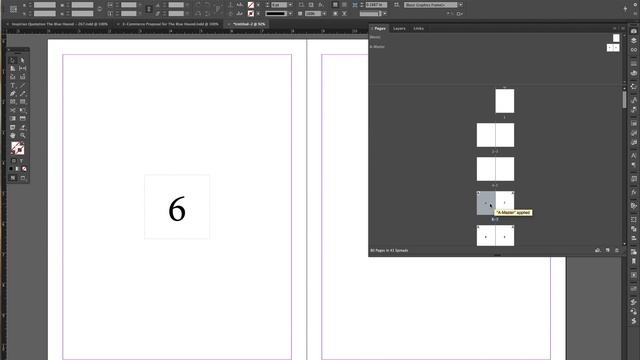Pick the Content Collector tool
Screen dimensions: 640x360
click(x=13, y=77)
